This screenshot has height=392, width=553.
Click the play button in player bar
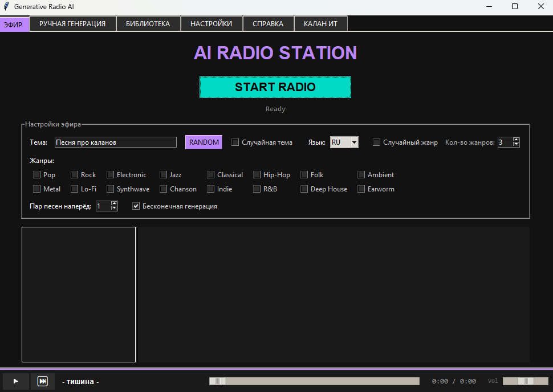click(x=16, y=381)
